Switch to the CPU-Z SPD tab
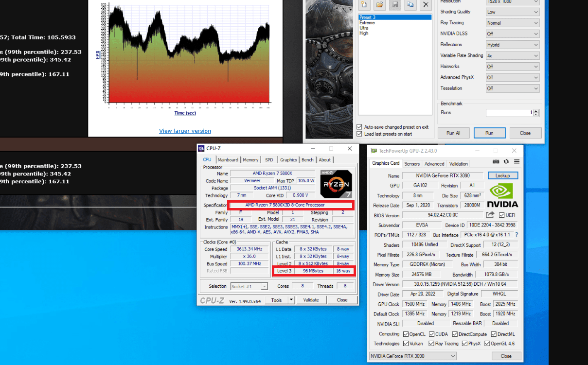This screenshot has width=588, height=365. pyautogui.click(x=269, y=159)
